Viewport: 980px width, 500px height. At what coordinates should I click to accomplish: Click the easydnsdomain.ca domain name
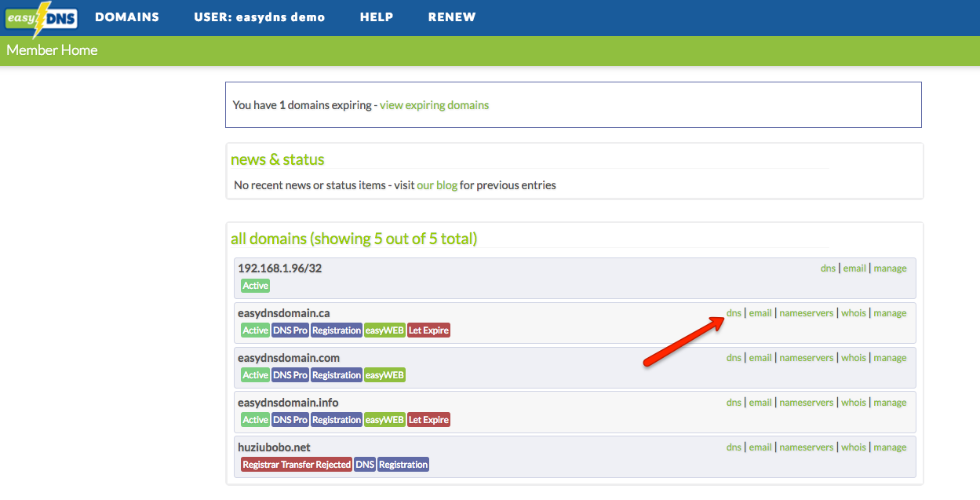[x=284, y=313]
